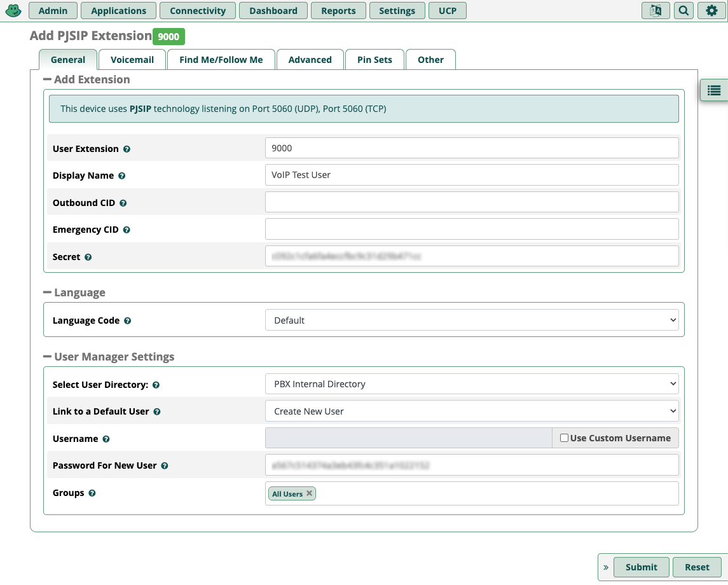This screenshot has width=728, height=585.
Task: Expand the action bar double-arrow
Action: [605, 567]
